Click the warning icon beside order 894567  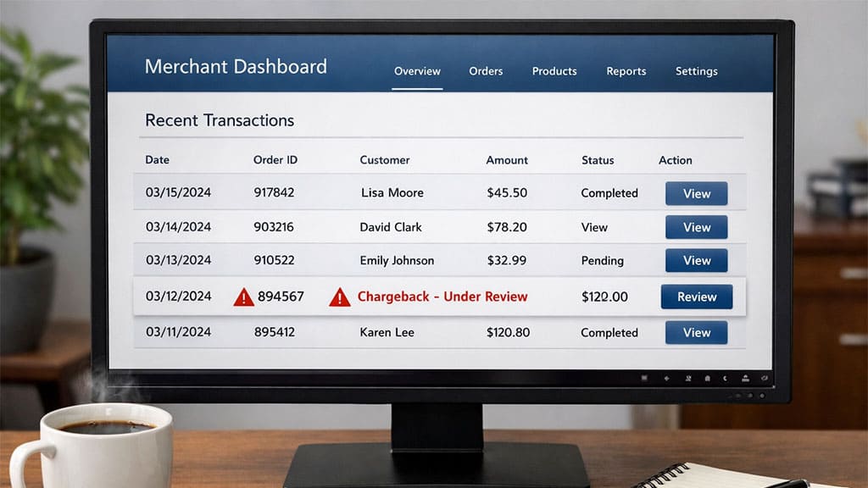click(x=243, y=297)
